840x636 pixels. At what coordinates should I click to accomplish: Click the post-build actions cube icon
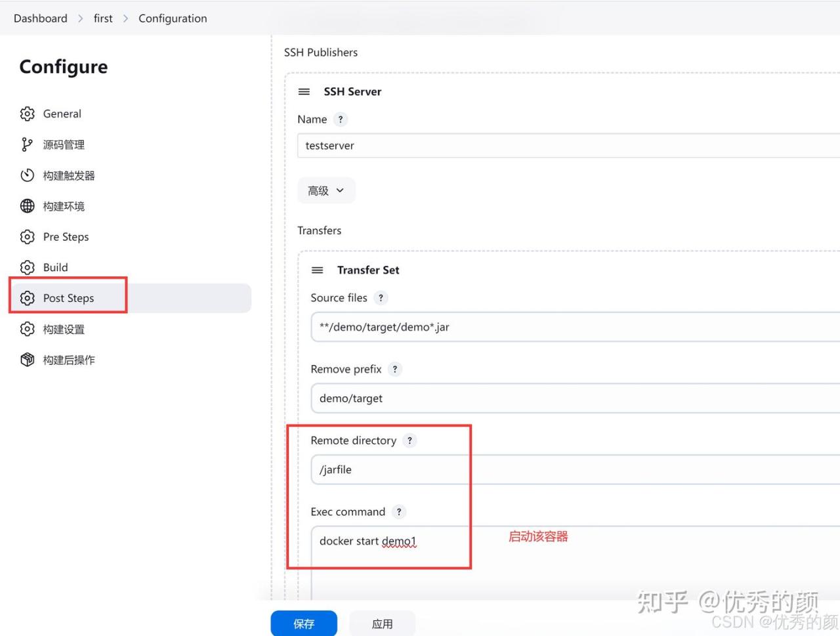click(27, 360)
